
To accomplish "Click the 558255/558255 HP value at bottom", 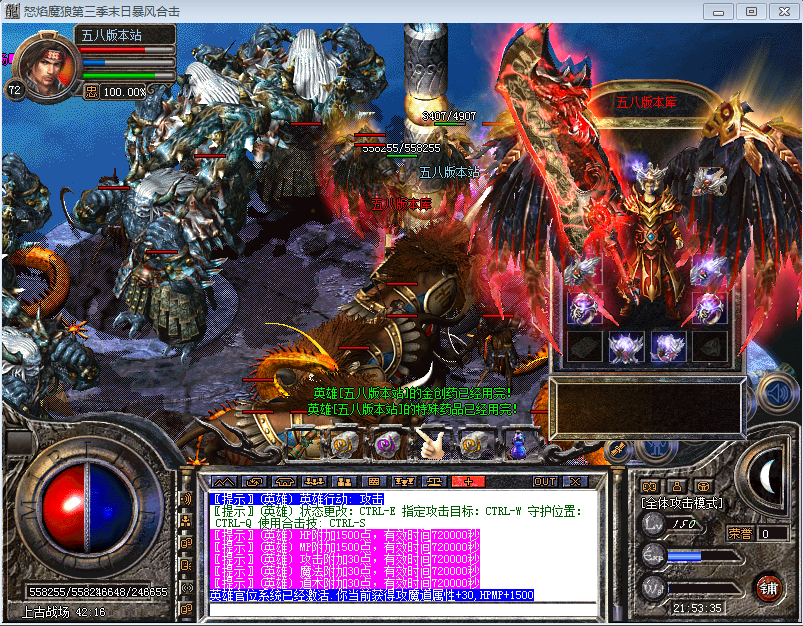I will 63,592.
